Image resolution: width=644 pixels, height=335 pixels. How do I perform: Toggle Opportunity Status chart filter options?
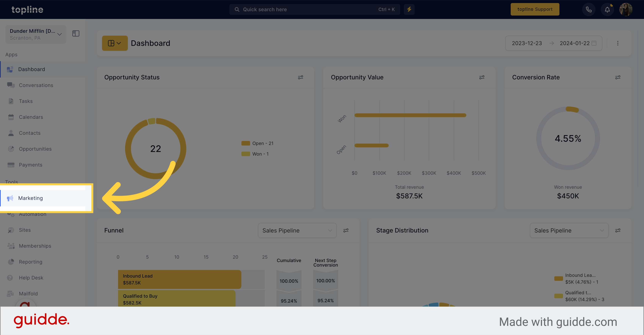tap(301, 77)
